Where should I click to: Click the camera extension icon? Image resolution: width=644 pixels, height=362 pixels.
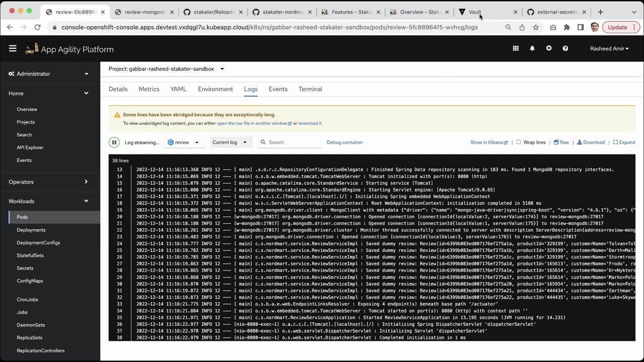coord(553,27)
